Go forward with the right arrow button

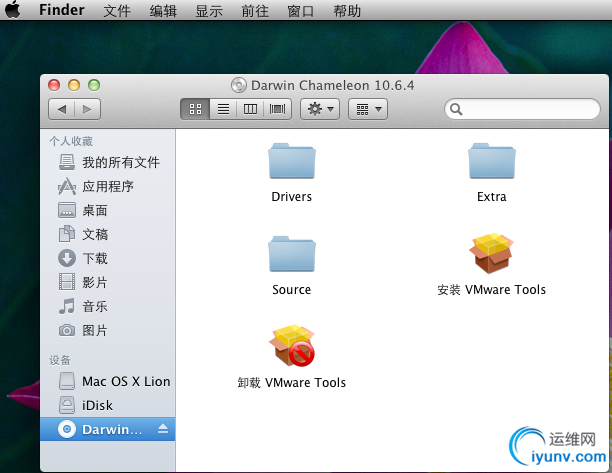tap(87, 109)
